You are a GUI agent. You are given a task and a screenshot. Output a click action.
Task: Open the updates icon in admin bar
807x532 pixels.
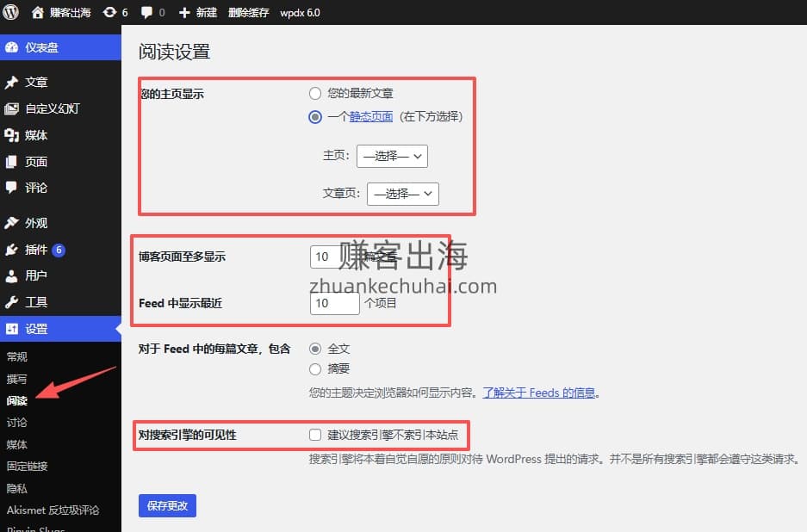click(109, 13)
